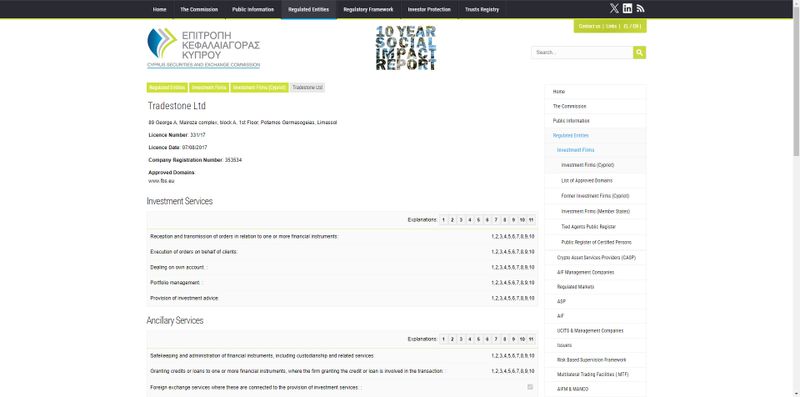Open Public Information top menu item
The width and height of the screenshot is (800, 397).
pos(253,9)
